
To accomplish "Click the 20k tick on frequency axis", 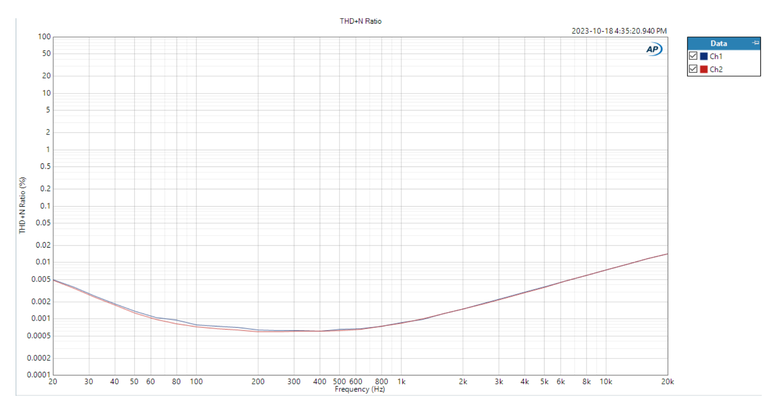I will click(667, 382).
